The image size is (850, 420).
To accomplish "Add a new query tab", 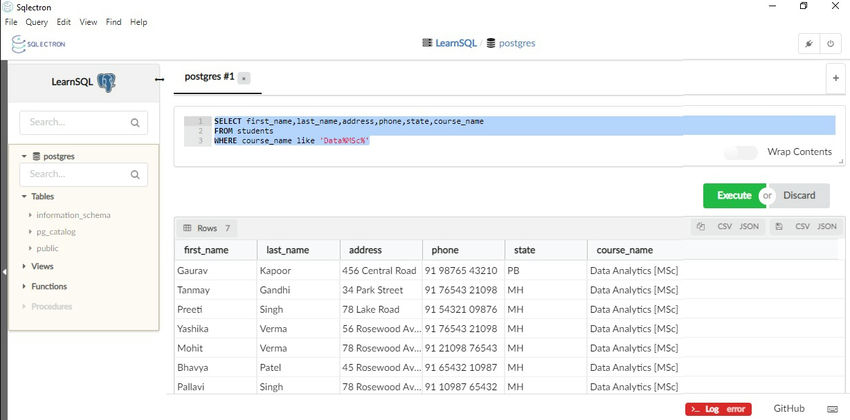I will pos(835,77).
